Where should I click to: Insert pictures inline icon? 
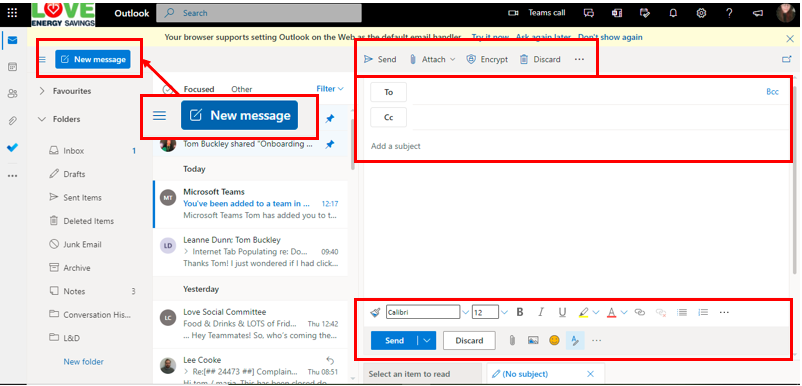point(533,340)
